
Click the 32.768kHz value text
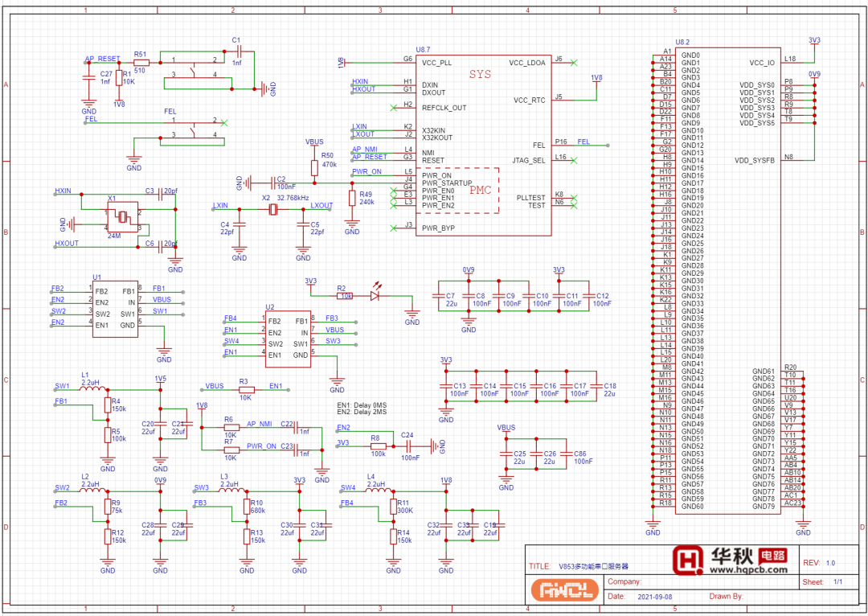point(293,198)
